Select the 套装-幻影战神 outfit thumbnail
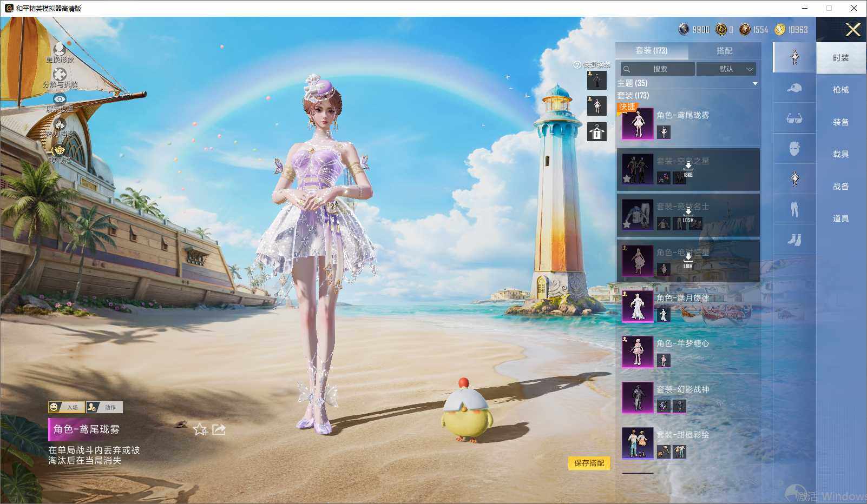The width and height of the screenshot is (867, 504). click(638, 397)
